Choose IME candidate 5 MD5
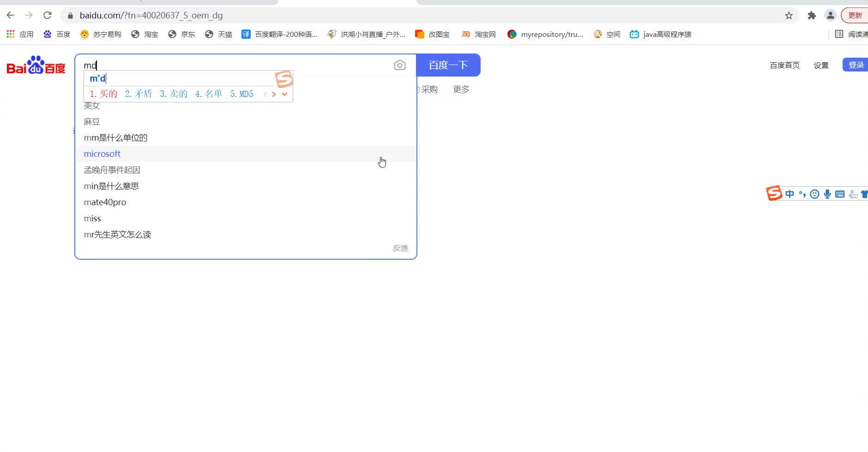This screenshot has height=452, width=868. pos(241,94)
